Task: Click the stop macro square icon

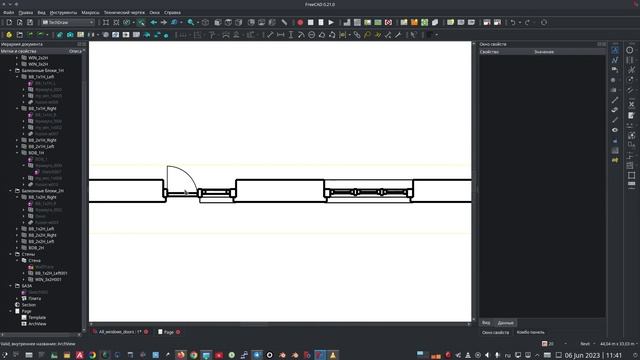Action: (311, 22)
